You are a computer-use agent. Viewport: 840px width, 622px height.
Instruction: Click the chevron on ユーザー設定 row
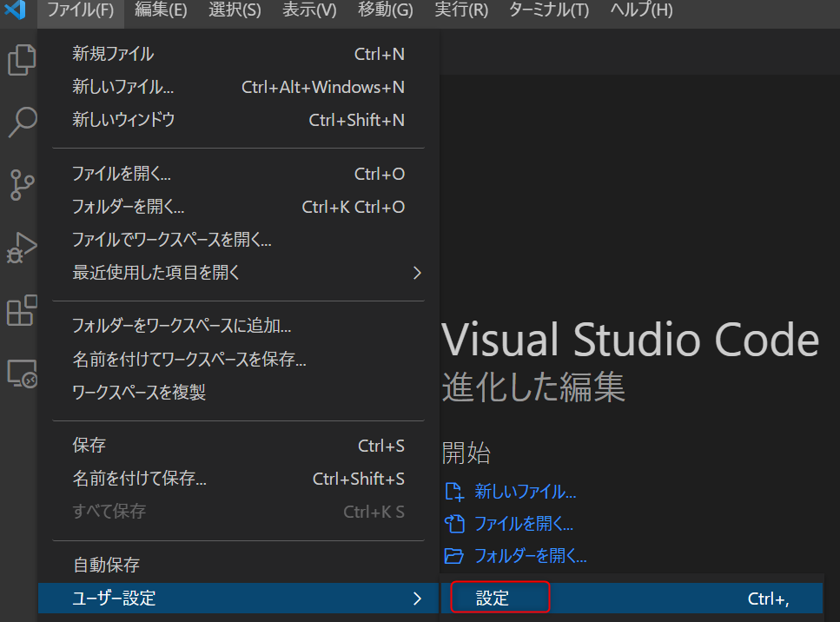417,599
